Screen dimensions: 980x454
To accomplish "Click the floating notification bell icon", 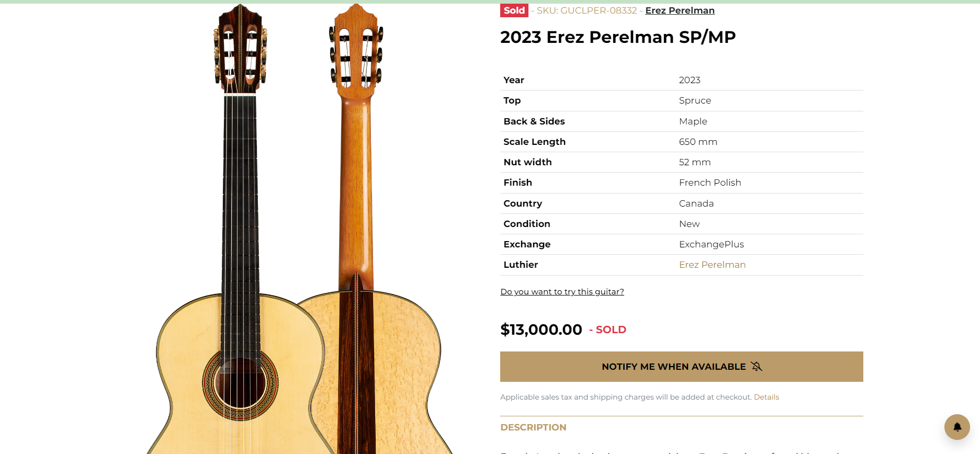I will click(956, 427).
